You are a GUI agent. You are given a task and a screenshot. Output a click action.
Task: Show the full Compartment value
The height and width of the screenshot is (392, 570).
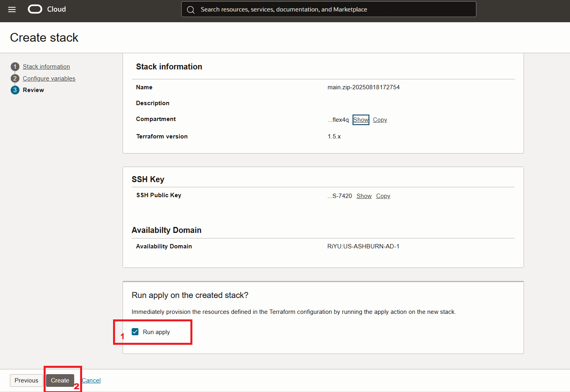point(361,120)
